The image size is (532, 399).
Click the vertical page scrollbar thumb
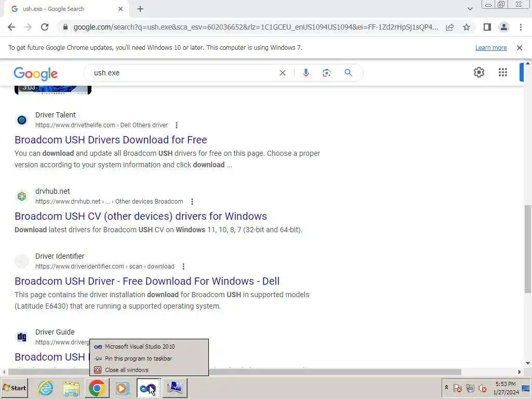tap(528, 249)
